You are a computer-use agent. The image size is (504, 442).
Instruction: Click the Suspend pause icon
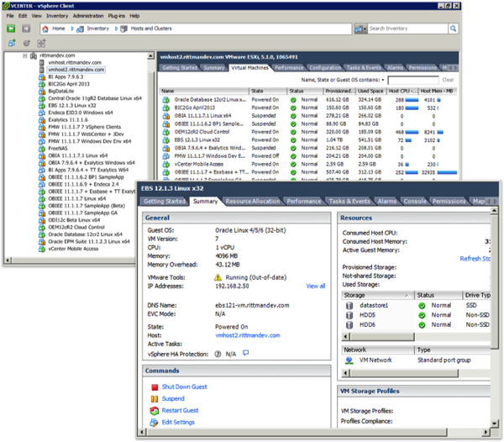click(155, 399)
